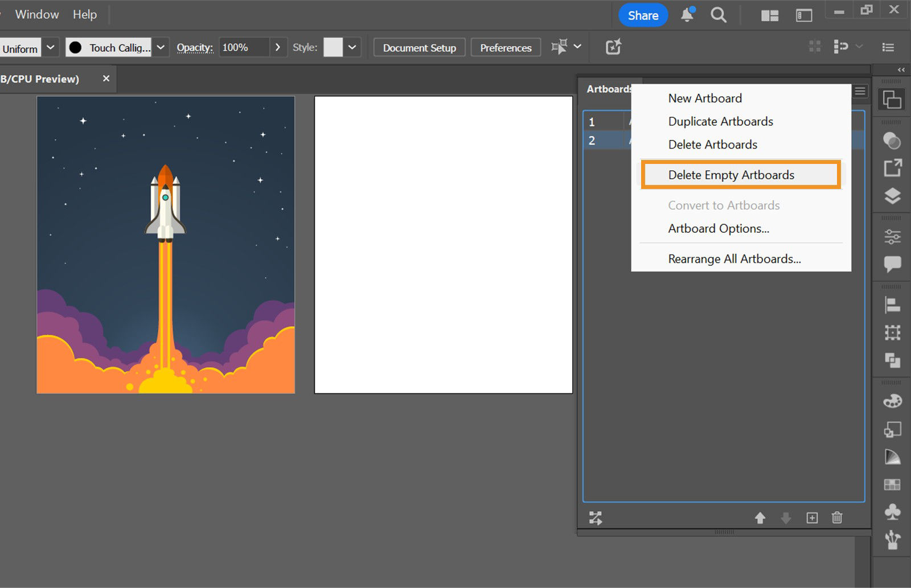
Task: Collapse panels with the double-chevron arrow
Action: click(x=901, y=69)
